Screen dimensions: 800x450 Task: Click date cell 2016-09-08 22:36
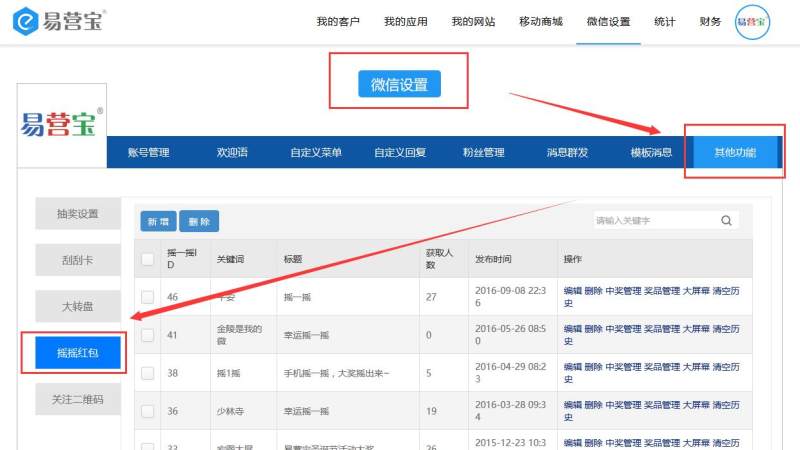[x=511, y=297]
